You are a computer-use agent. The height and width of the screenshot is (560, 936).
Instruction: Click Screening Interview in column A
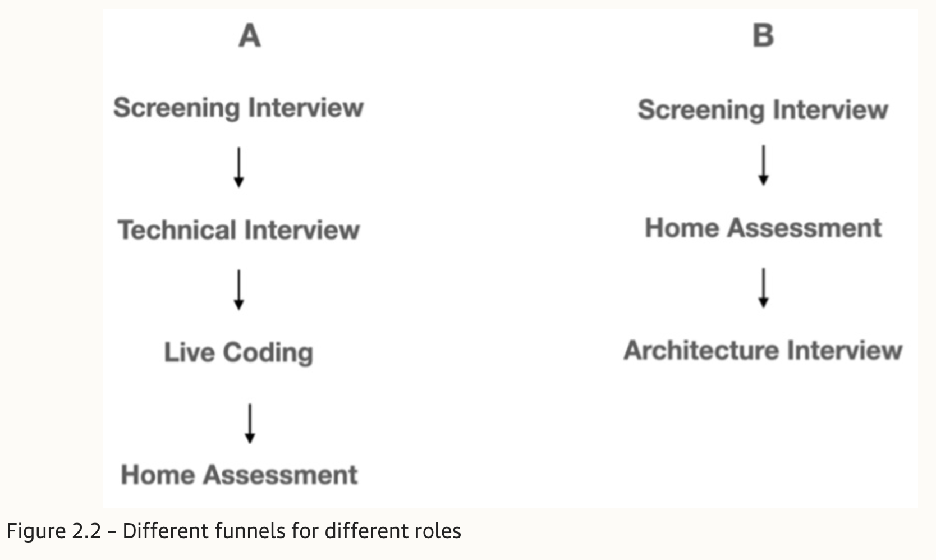coord(238,107)
